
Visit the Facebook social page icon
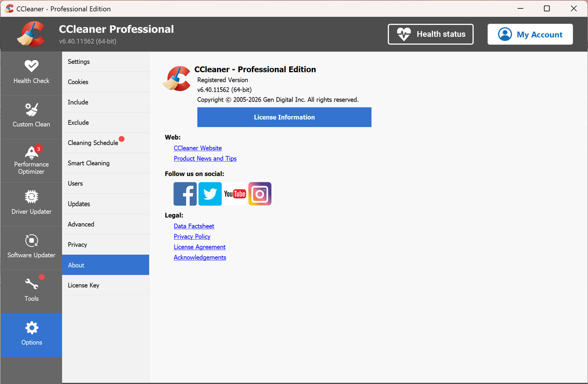[185, 194]
